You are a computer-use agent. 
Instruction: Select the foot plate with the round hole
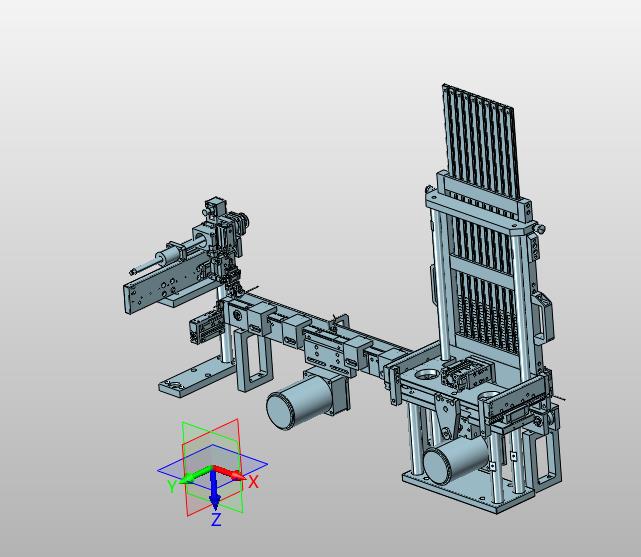(x=196, y=376)
